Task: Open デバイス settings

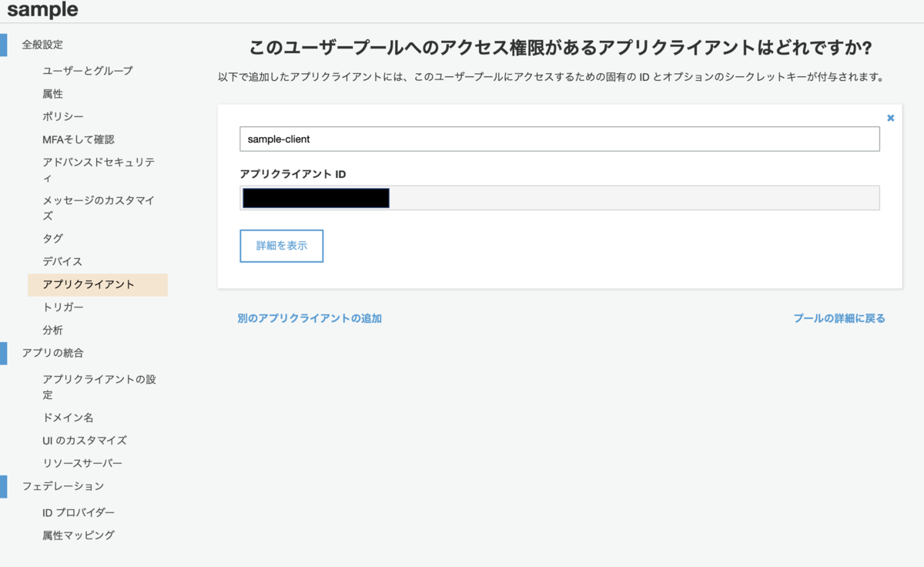Action: [x=62, y=262]
